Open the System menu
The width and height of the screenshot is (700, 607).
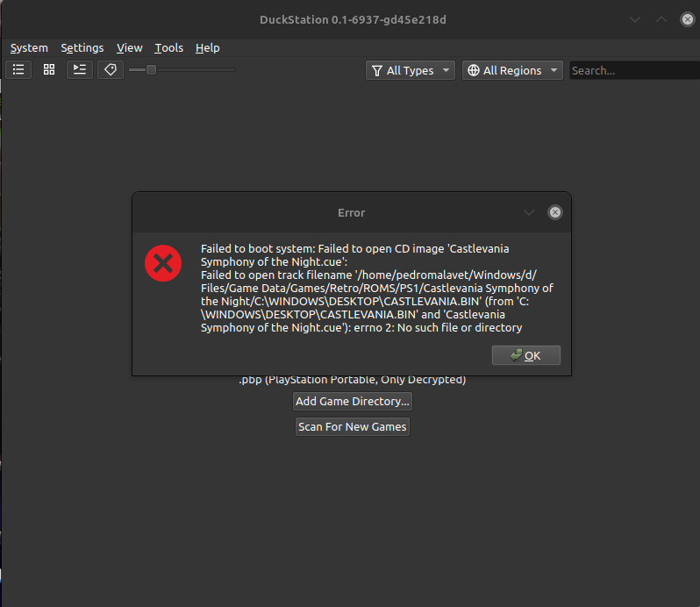click(29, 47)
